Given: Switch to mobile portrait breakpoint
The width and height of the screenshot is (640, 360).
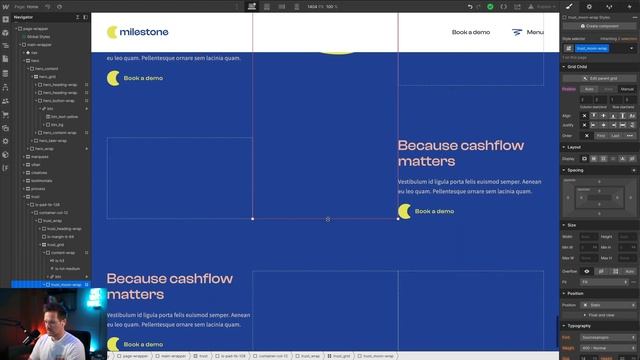Looking at the screenshot, I should pyautogui.click(x=297, y=7).
